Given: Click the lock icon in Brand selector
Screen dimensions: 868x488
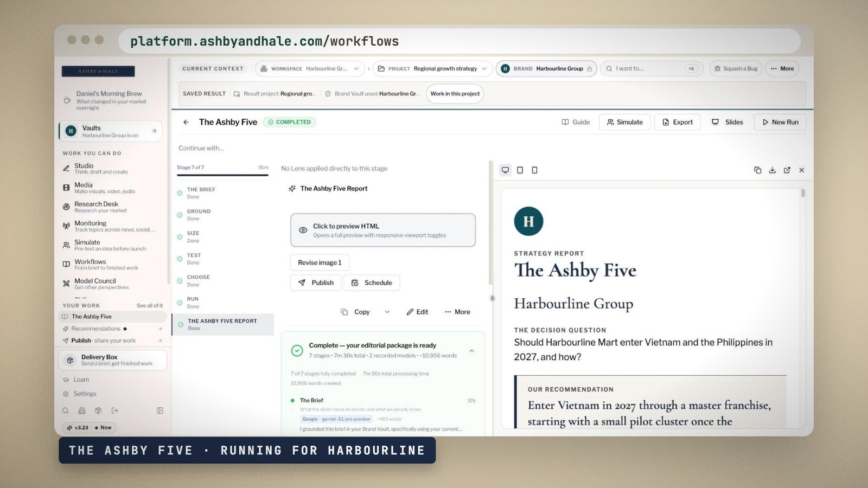Looking at the screenshot, I should click(589, 69).
